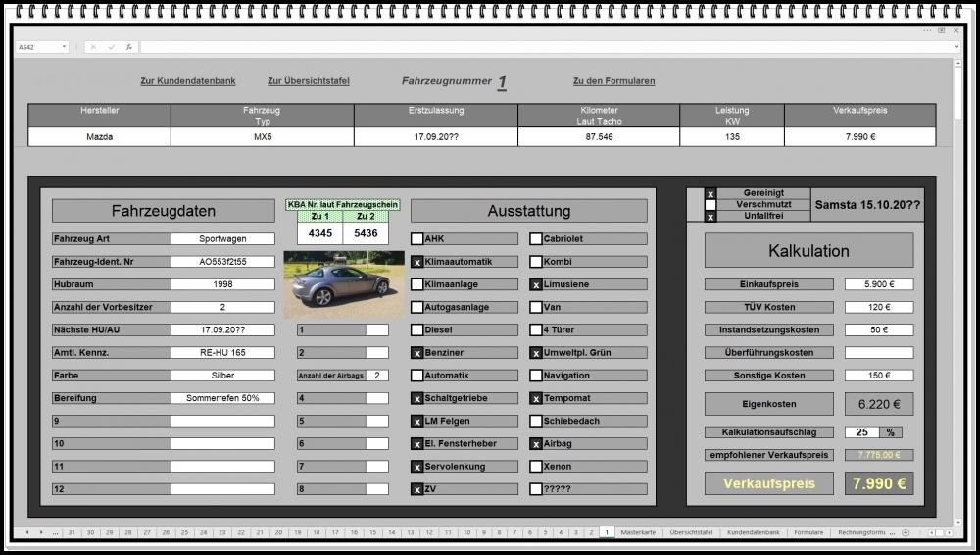
Task: Toggle the Navigation checkbox
Action: pos(536,376)
